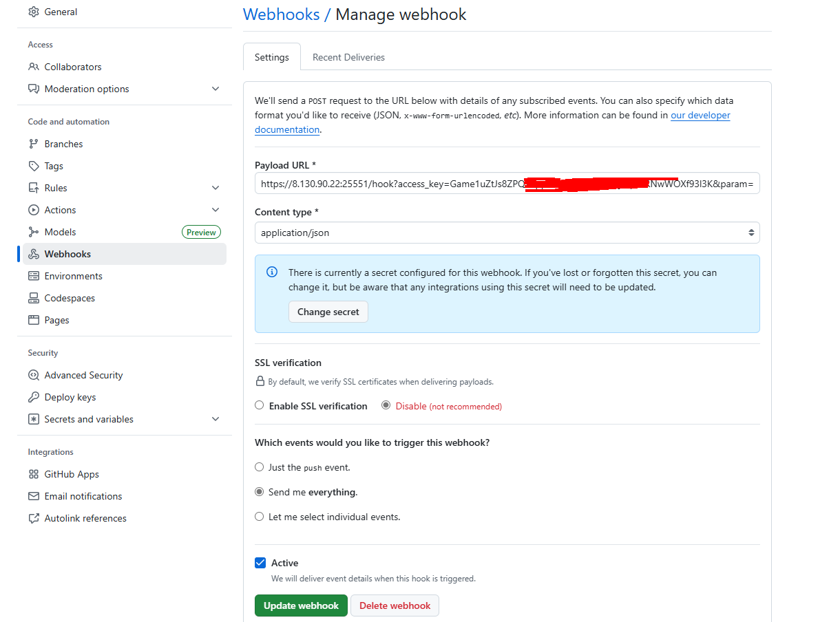The image size is (840, 622).
Task: Expand Secrets and variables chevron
Action: (216, 419)
